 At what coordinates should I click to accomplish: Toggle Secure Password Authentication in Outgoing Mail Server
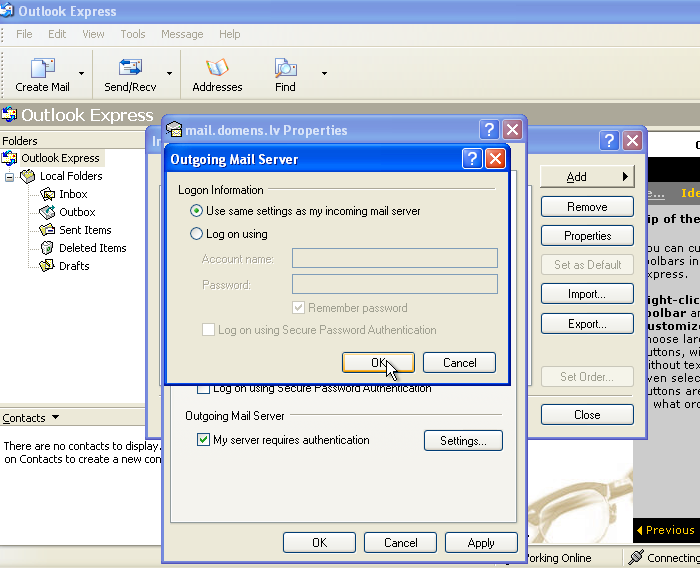(x=208, y=330)
